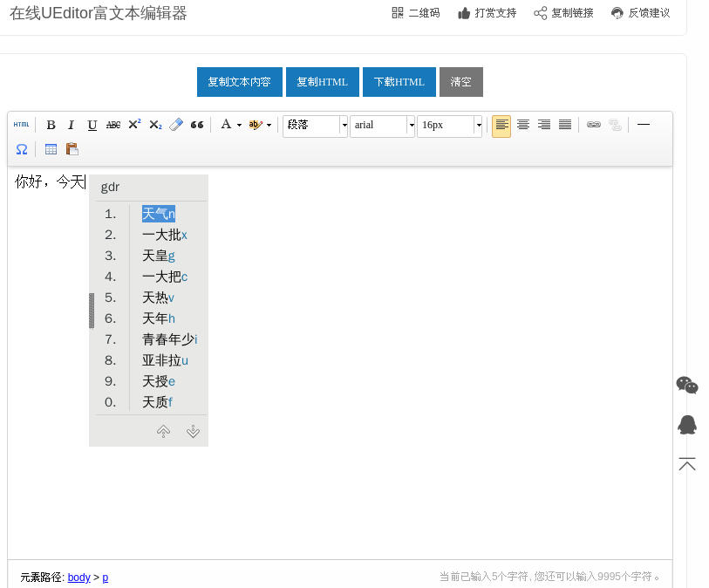The width and height of the screenshot is (709, 588).
Task: Toggle bold formatting
Action: pos(51,125)
